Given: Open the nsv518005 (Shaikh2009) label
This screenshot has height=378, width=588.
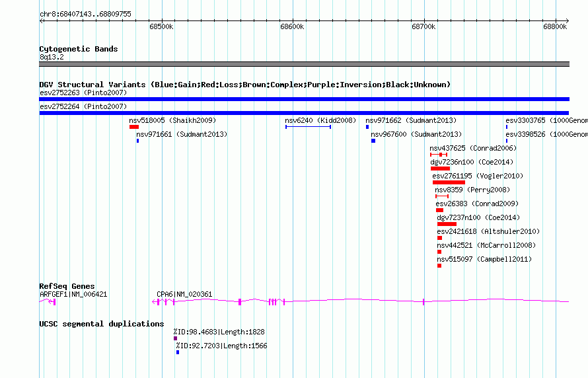Looking at the screenshot, I should click(172, 120).
